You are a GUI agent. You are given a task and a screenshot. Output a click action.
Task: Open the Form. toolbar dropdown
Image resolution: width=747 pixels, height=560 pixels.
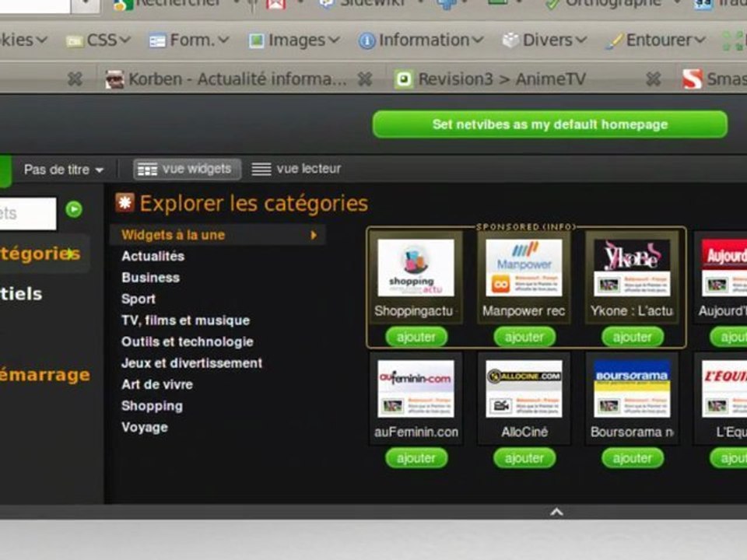tap(188, 40)
